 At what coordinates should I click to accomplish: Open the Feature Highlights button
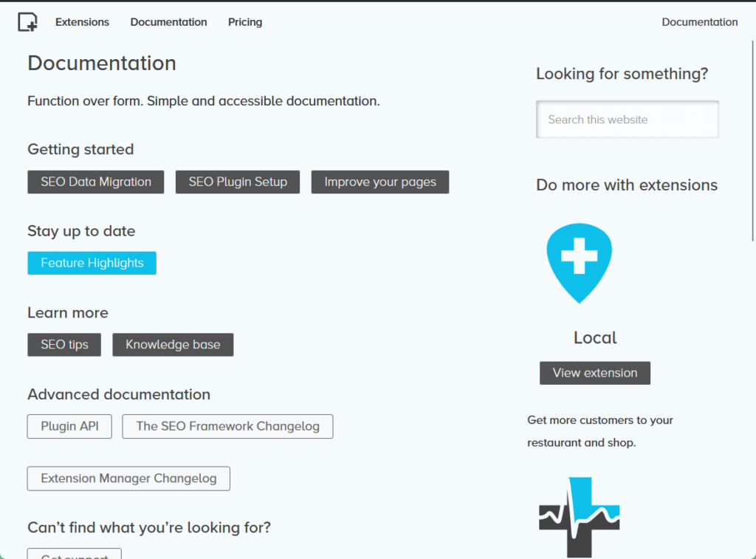(92, 263)
